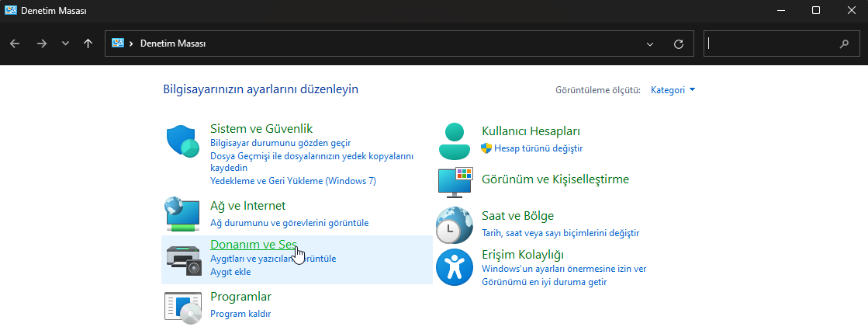
Task: Open Erişim Kolaylığı category
Action: 523,255
